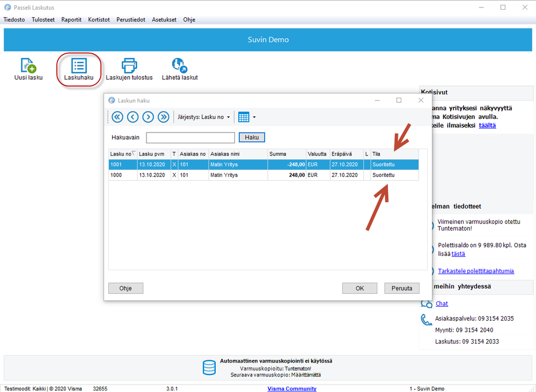Go to previous record in Laskun haku
536x392 pixels.
tap(133, 117)
